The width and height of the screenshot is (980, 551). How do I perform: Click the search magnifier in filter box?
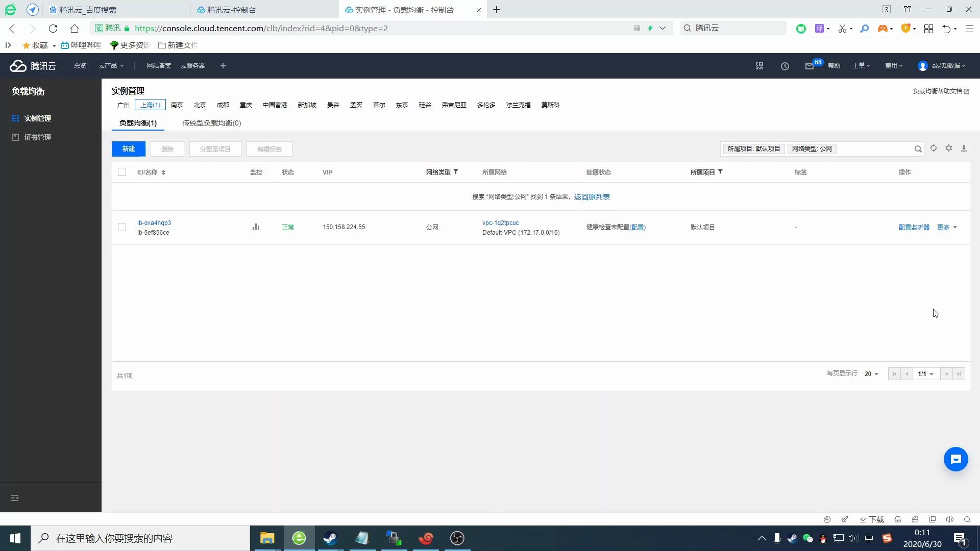pyautogui.click(x=918, y=149)
